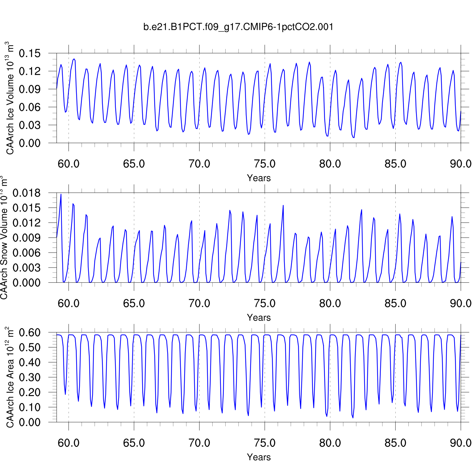Click the Years label under the ice area plot

(x=259, y=457)
